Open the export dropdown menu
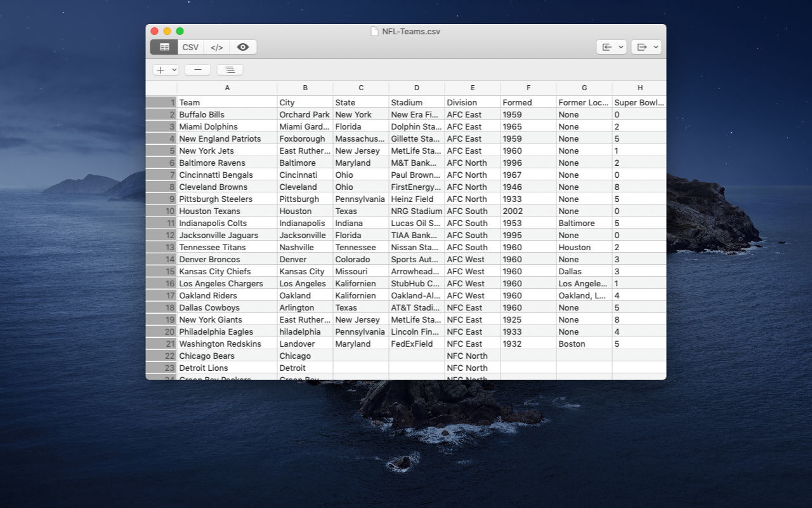Image resolution: width=812 pixels, height=508 pixels. point(646,47)
